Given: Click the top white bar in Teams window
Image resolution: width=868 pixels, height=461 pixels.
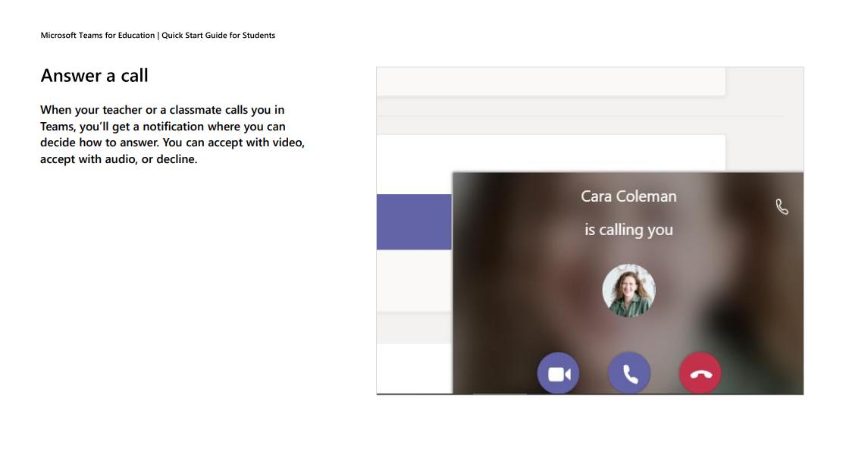Looking at the screenshot, I should (x=551, y=81).
